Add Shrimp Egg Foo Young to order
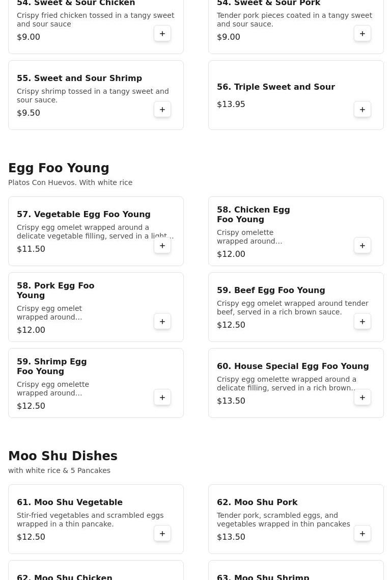The width and height of the screenshot is (392, 580). click(x=162, y=398)
